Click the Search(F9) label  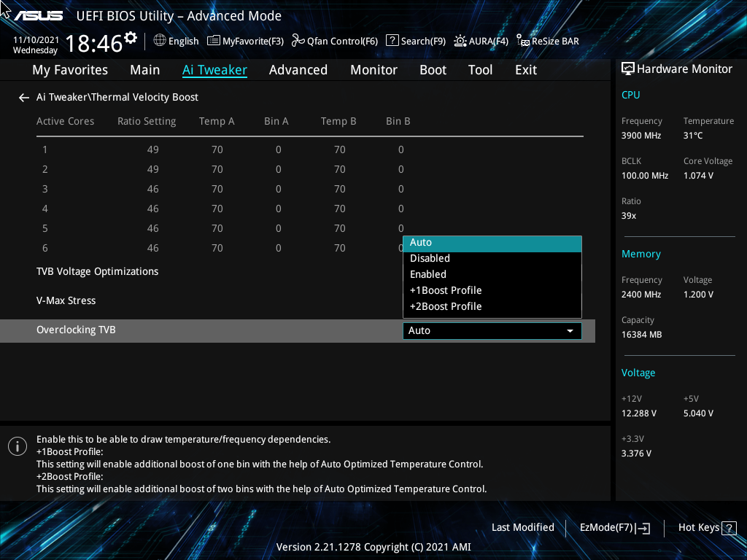[423, 42]
